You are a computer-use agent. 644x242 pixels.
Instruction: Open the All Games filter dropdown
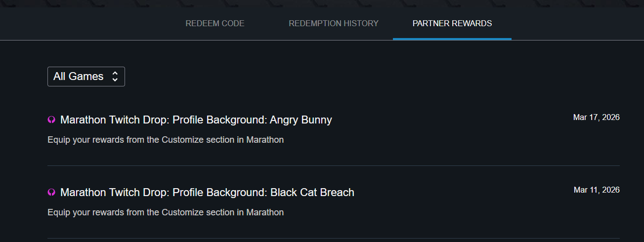click(86, 77)
